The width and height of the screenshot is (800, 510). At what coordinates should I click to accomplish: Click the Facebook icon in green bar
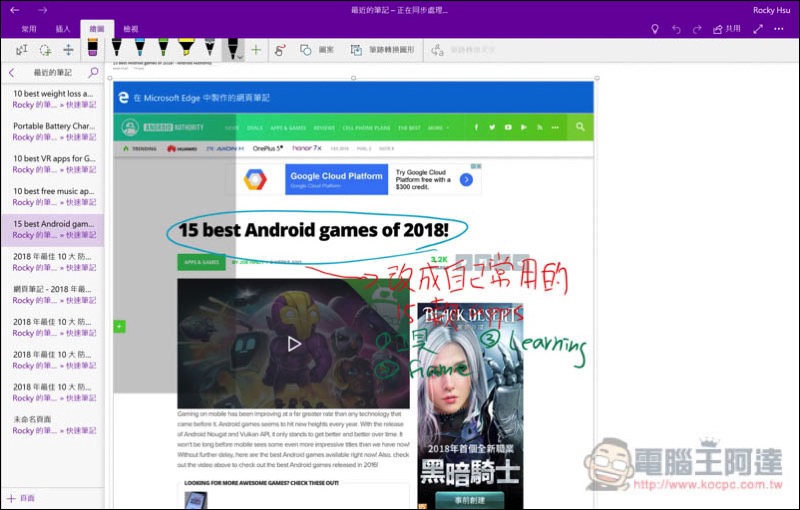pyautogui.click(x=476, y=128)
